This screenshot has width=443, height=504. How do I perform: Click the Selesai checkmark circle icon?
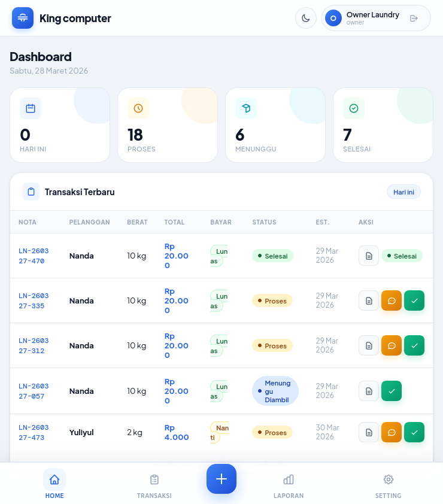(354, 108)
